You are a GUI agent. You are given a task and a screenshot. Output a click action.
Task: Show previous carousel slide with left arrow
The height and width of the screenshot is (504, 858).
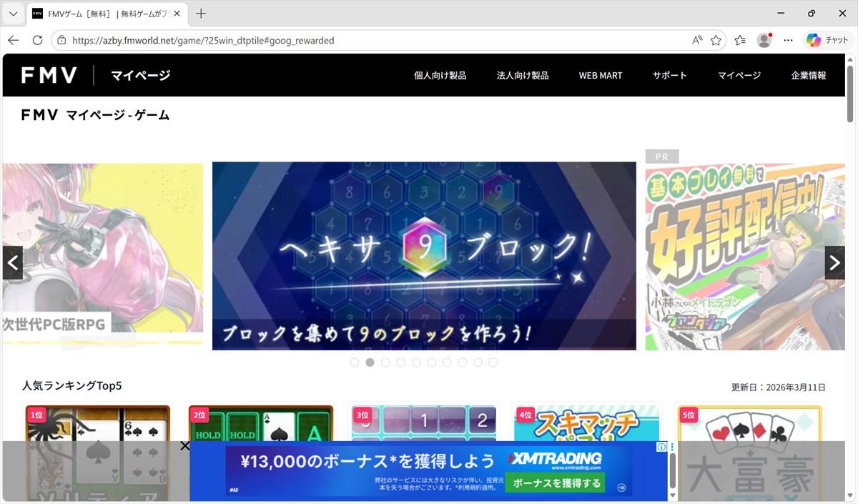13,263
